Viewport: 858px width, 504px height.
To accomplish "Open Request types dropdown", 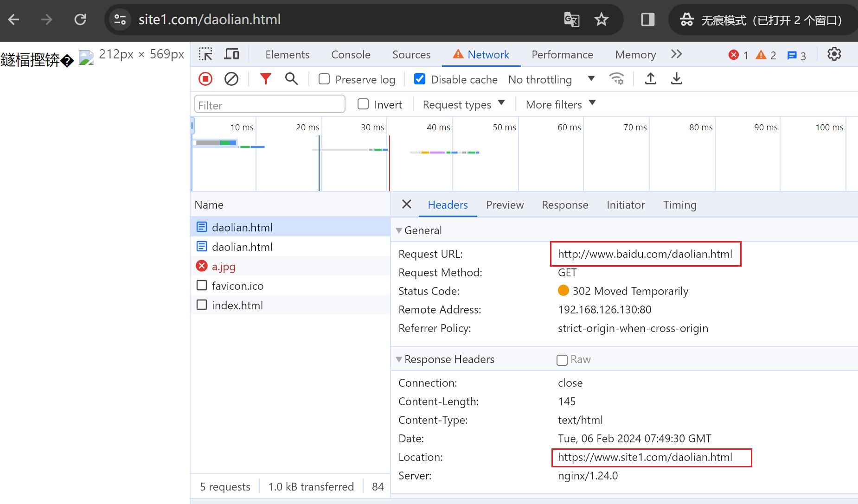I will click(x=464, y=104).
